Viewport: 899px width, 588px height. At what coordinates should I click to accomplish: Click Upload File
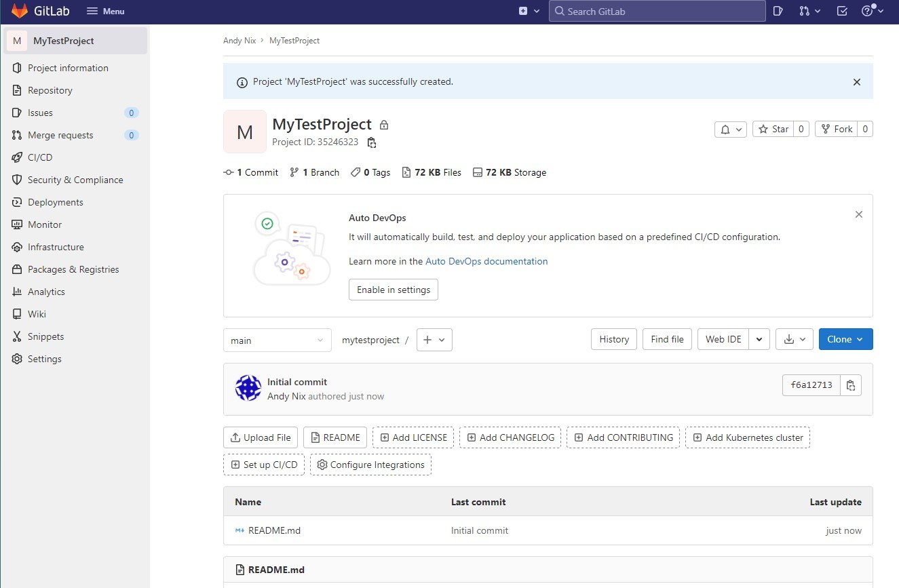(x=261, y=437)
